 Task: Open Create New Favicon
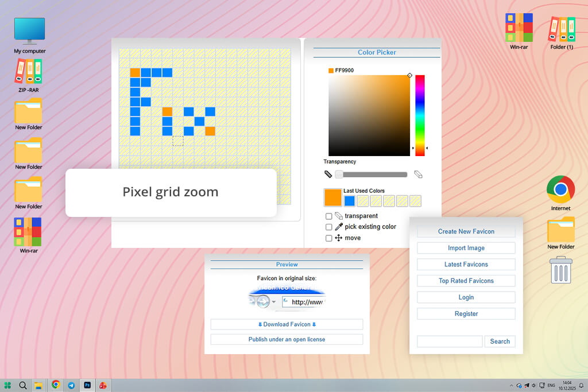click(466, 232)
